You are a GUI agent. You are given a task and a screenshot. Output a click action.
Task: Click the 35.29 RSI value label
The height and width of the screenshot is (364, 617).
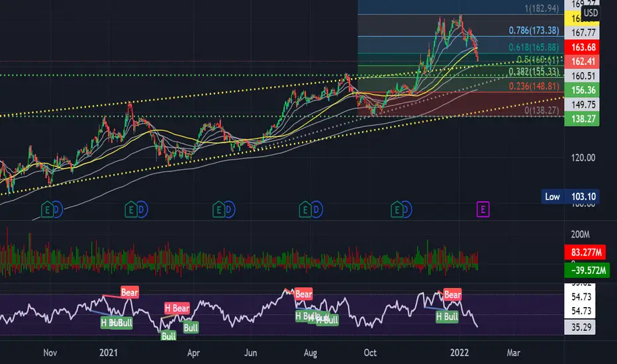[580, 328]
